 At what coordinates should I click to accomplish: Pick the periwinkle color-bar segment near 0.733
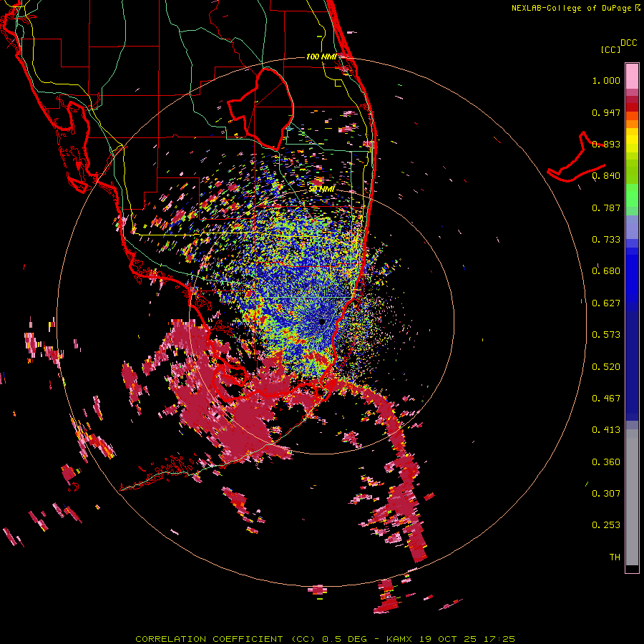[x=632, y=227]
